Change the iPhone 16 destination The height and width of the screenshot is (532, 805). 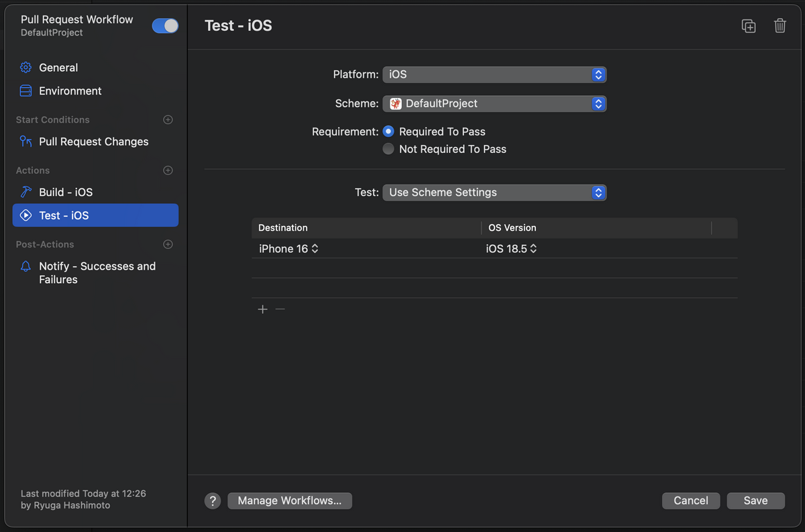pyautogui.click(x=289, y=249)
